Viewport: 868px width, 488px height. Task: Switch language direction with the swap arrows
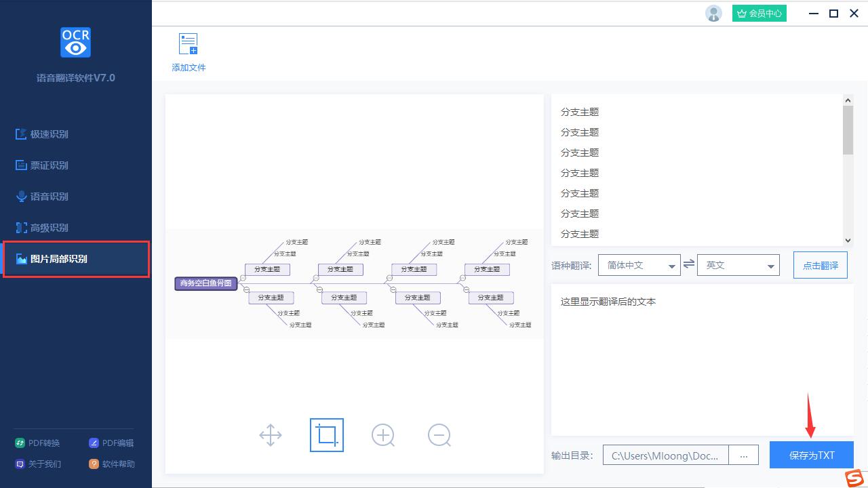[689, 264]
